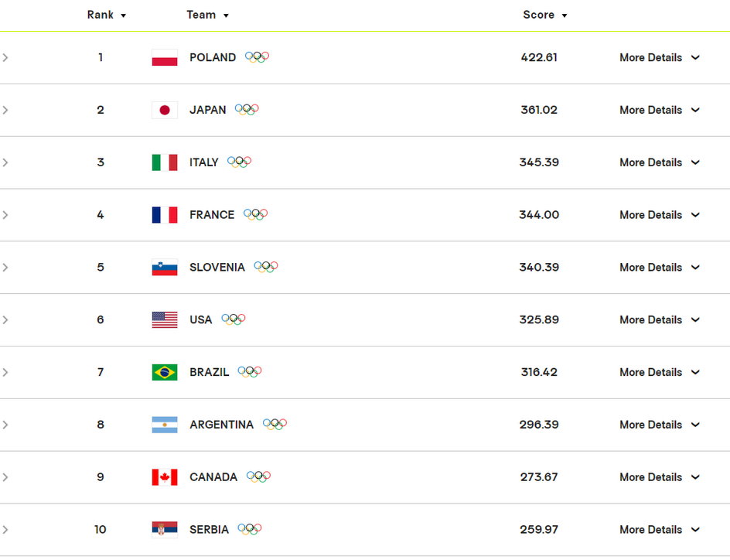The width and height of the screenshot is (730, 560).
Task: Open More Details for Serbia
Action: click(x=659, y=530)
